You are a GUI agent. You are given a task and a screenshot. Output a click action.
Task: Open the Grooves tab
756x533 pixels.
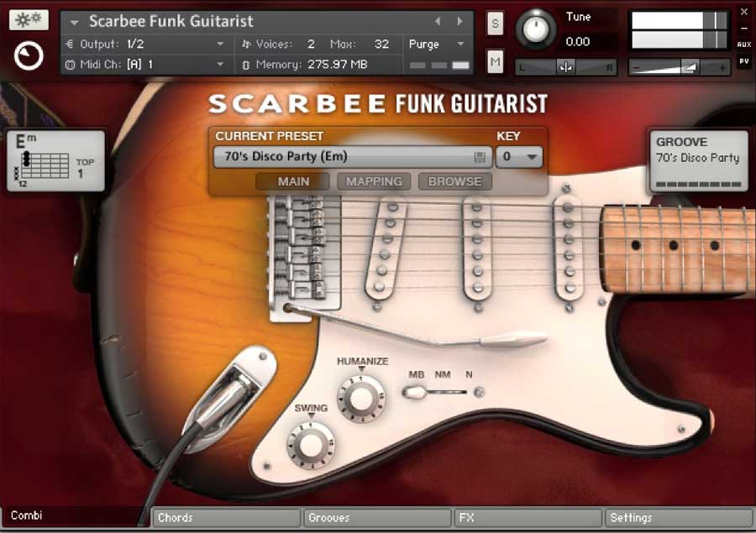[377, 518]
